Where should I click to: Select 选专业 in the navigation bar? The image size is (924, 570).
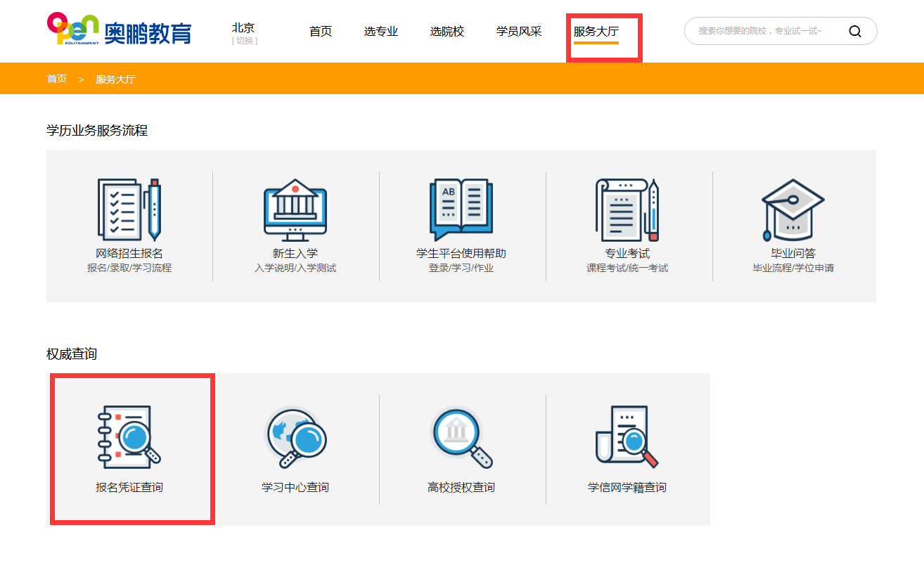tap(381, 31)
